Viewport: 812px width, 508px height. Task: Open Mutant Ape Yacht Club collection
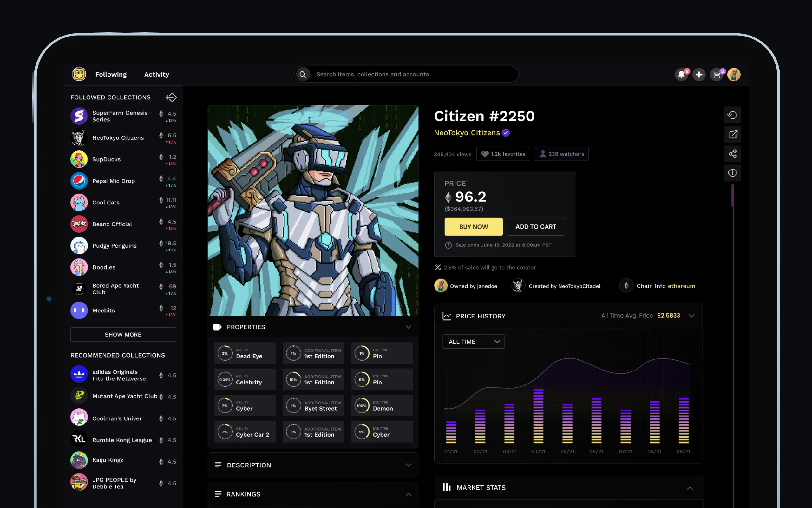pyautogui.click(x=123, y=396)
